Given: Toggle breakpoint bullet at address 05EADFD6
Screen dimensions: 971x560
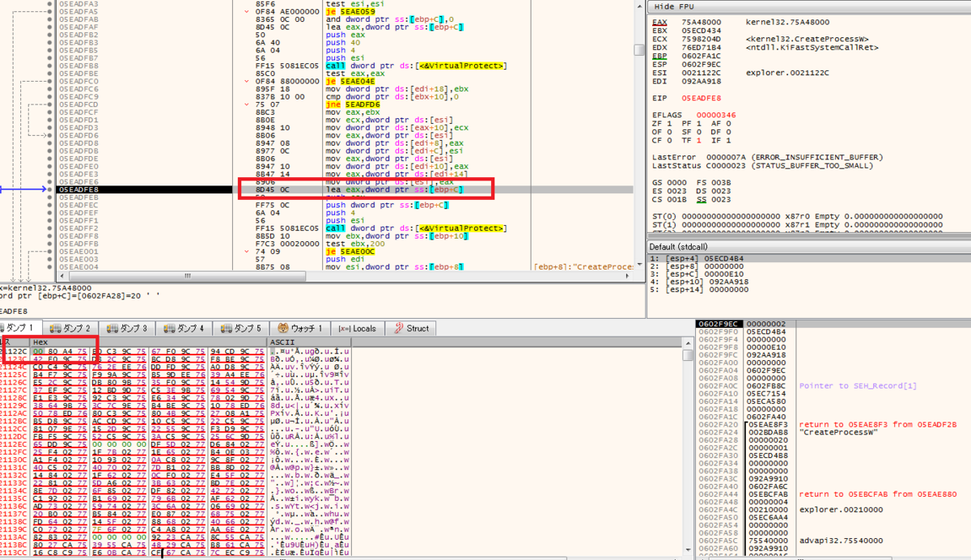Looking at the screenshot, I should click(x=51, y=136).
